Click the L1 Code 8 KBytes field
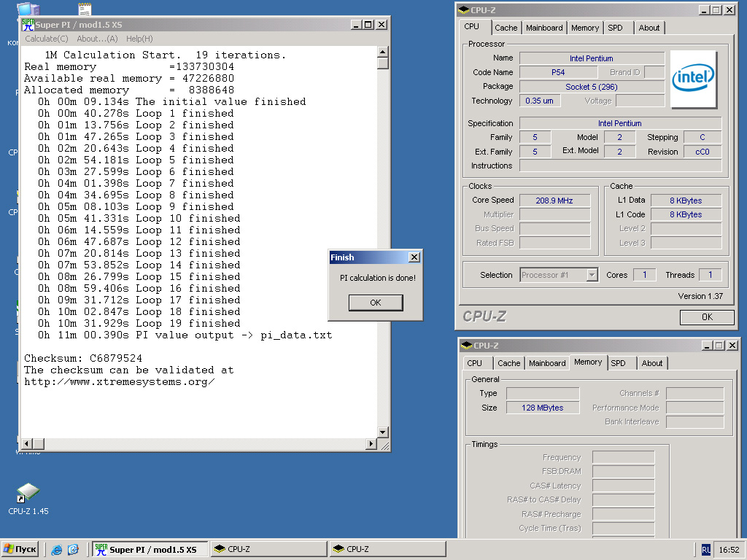The width and height of the screenshot is (747, 560). pos(686,214)
